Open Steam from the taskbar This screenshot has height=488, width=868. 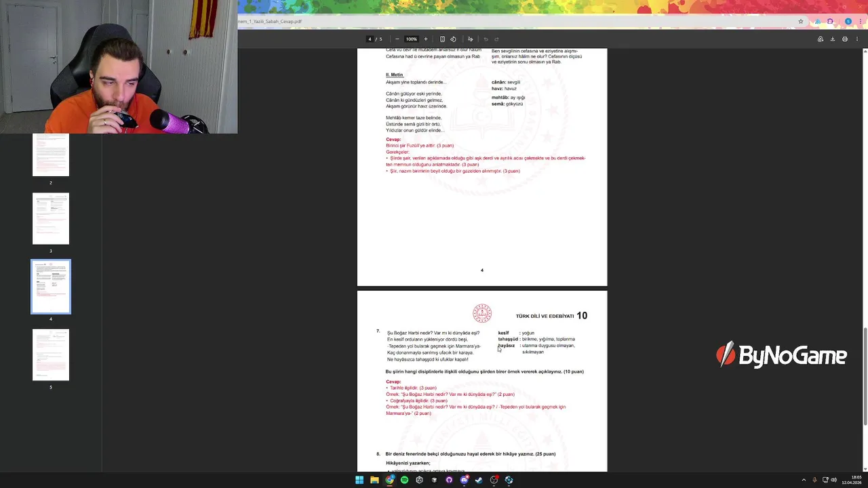(x=479, y=480)
